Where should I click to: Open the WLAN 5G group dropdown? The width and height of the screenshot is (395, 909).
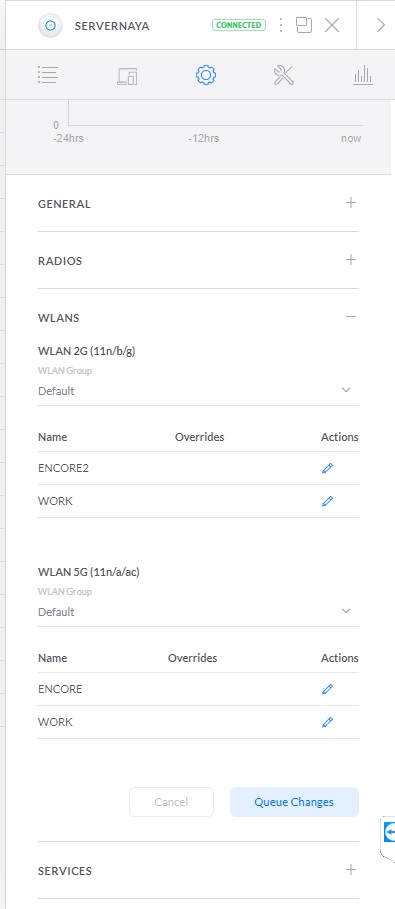coord(198,612)
